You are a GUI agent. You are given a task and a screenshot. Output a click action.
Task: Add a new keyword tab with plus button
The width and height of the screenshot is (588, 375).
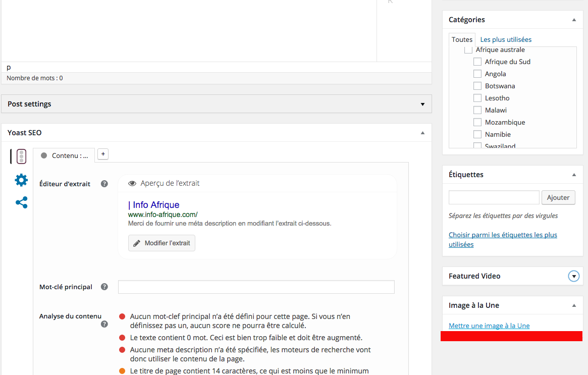click(103, 154)
